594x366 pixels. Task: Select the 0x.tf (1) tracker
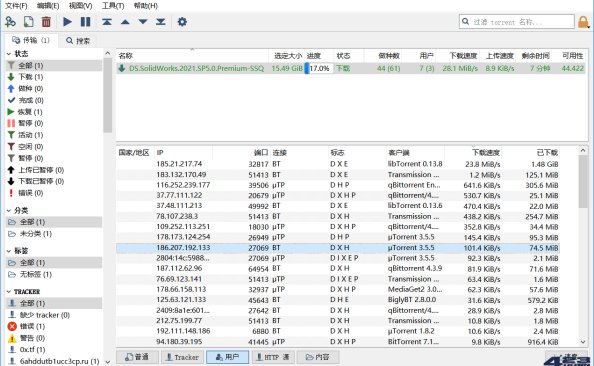click(x=54, y=349)
